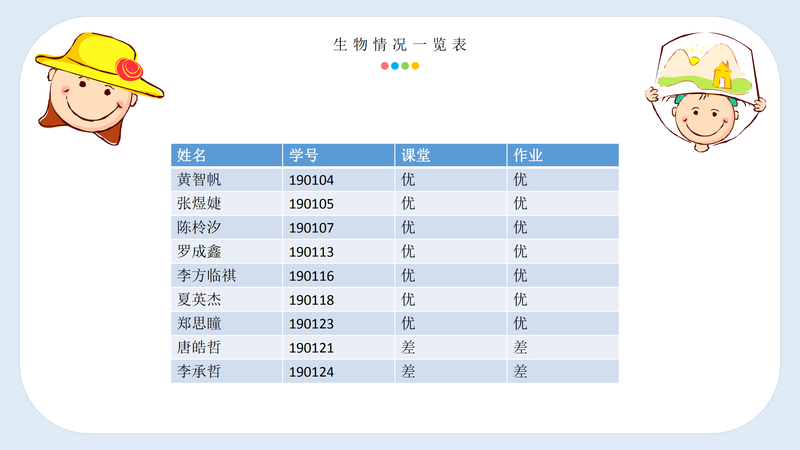
Task: Select the 学号 header cell
Action: tap(339, 155)
